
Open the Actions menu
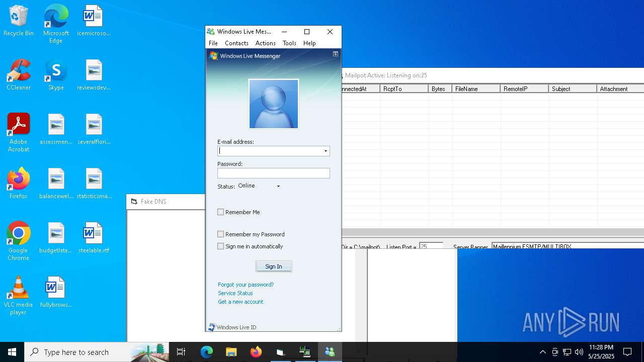265,43
